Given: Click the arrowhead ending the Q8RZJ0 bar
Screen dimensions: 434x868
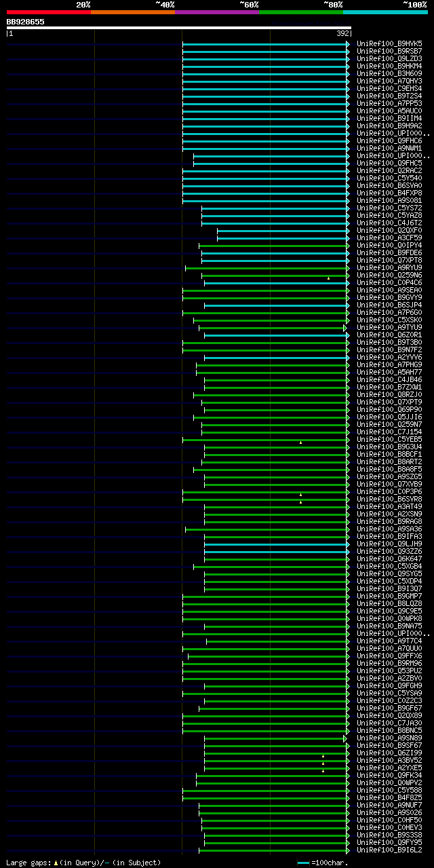Looking at the screenshot, I should coord(348,394).
